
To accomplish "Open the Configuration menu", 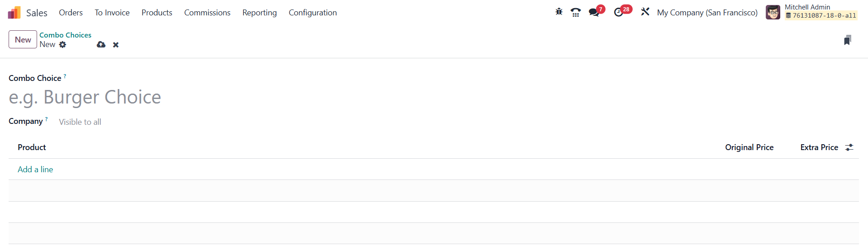I will [x=313, y=13].
